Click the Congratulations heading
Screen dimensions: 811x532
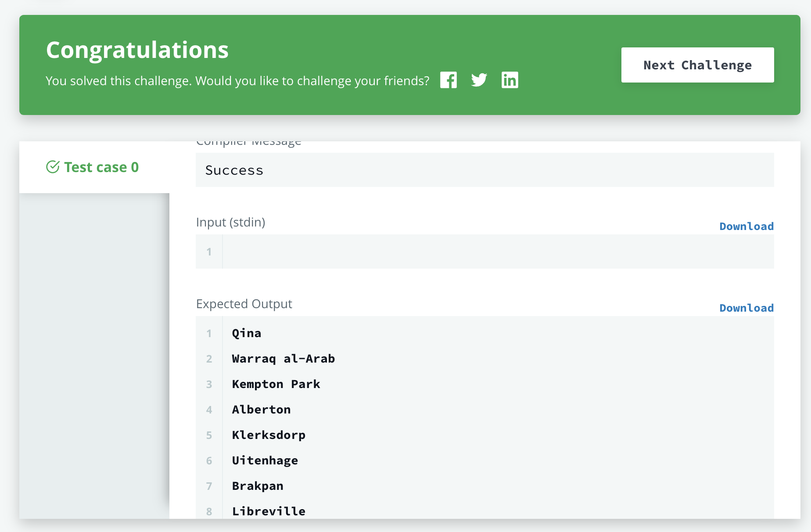point(137,50)
